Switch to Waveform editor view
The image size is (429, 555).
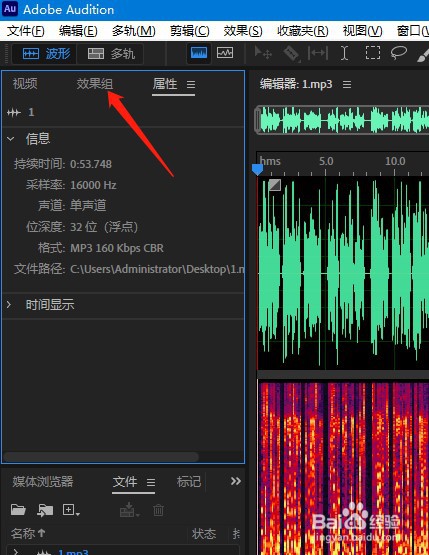click(x=45, y=53)
